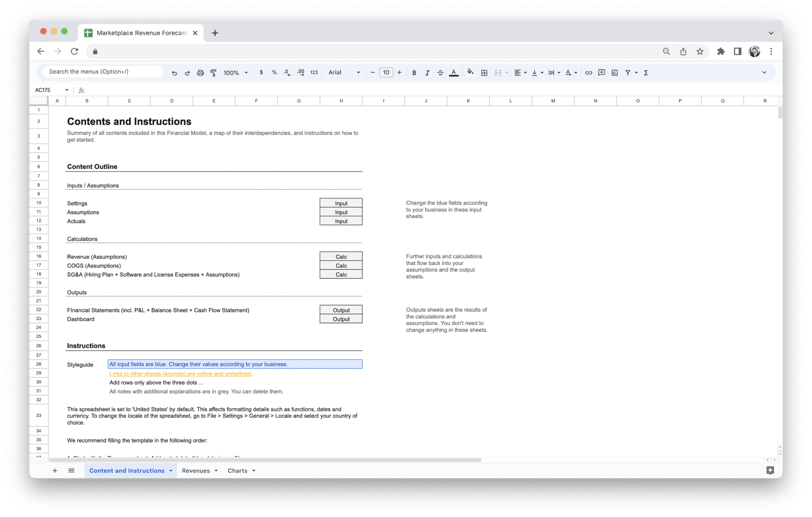Decrease decimal places
The image size is (812, 517).
(x=286, y=72)
